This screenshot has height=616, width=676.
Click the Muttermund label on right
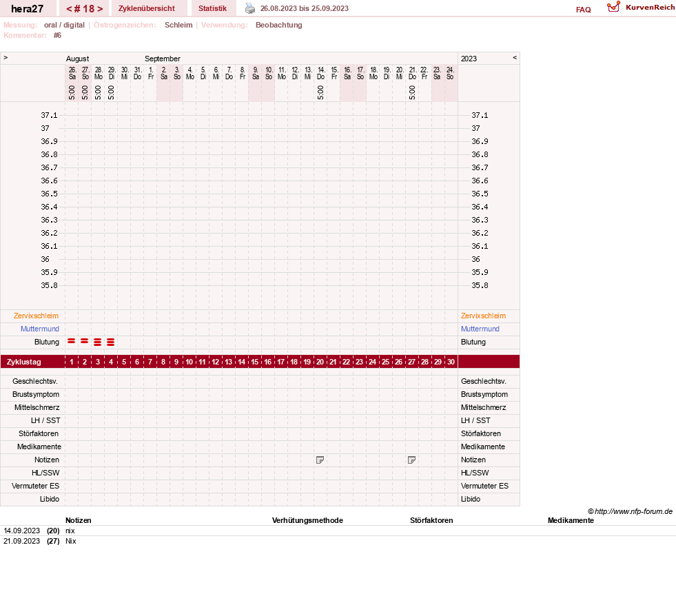click(x=480, y=329)
